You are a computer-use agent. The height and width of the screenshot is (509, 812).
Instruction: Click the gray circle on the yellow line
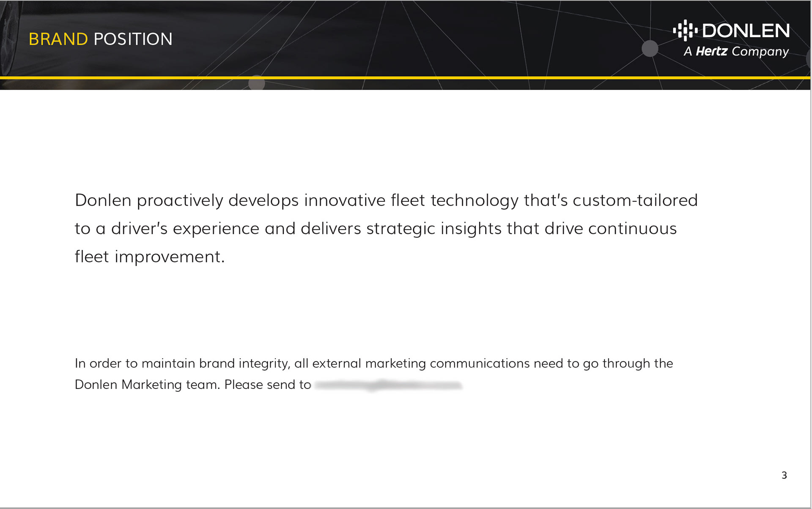coord(256,83)
